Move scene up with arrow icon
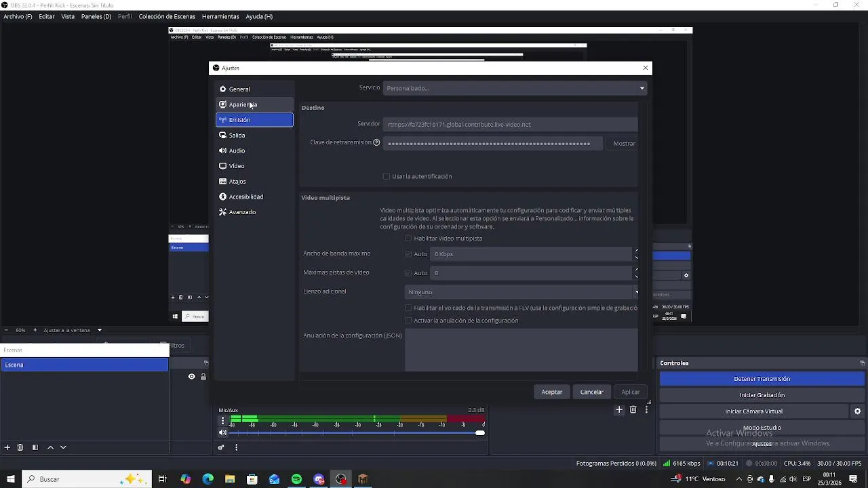Screen dimensions: 868x488 [50, 447]
